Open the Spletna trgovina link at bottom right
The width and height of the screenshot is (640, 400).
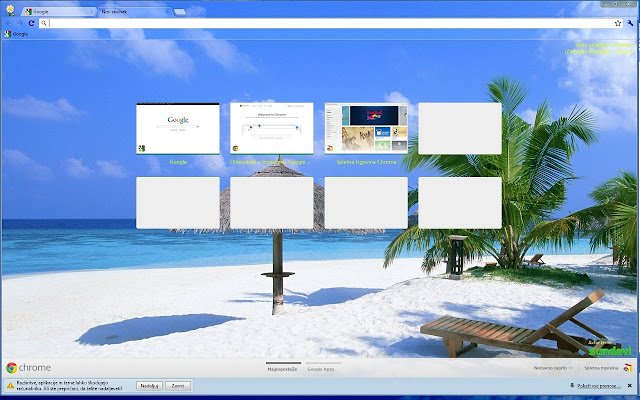[601, 368]
